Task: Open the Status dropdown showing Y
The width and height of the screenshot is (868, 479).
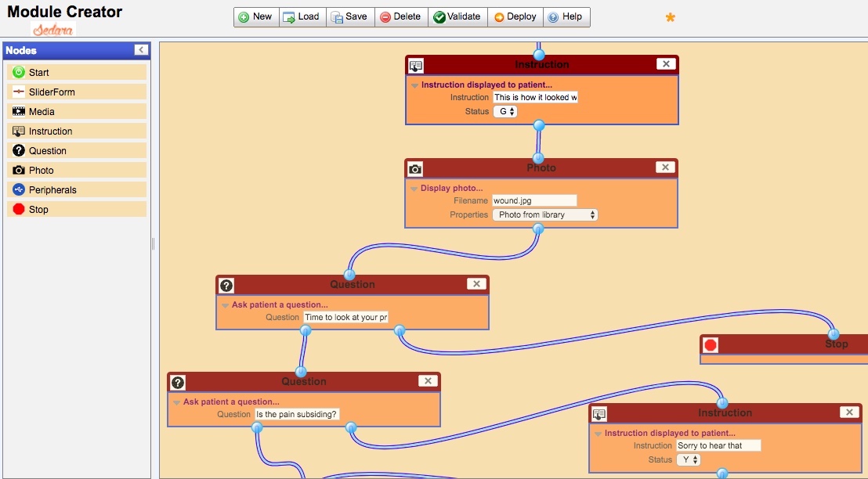Action: (x=689, y=460)
